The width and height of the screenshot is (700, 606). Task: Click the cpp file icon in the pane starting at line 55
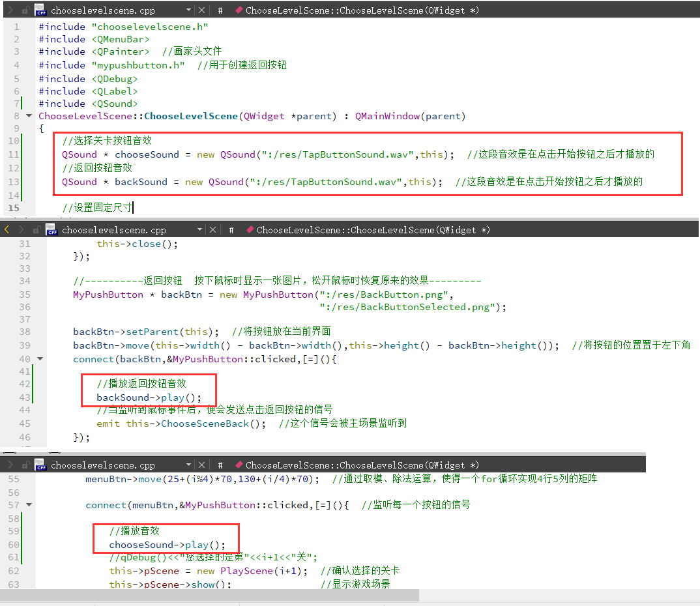click(40, 465)
